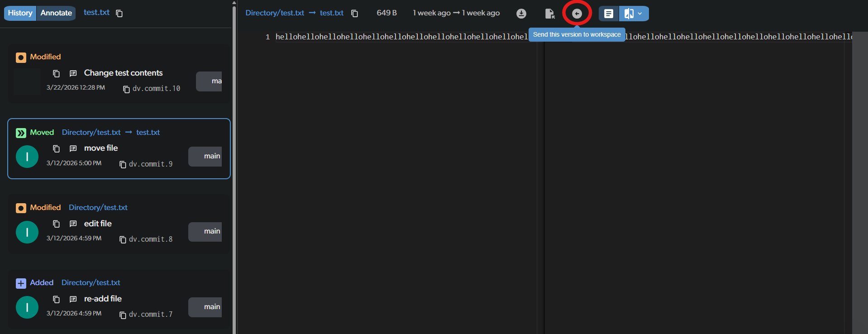This screenshot has width=868, height=334.
Task: Open Directory/test.txt link in re-add file entry
Action: [91, 283]
